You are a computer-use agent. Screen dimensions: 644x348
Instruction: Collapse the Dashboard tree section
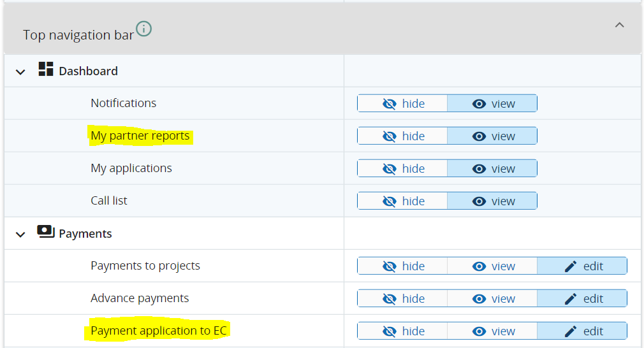(x=20, y=72)
